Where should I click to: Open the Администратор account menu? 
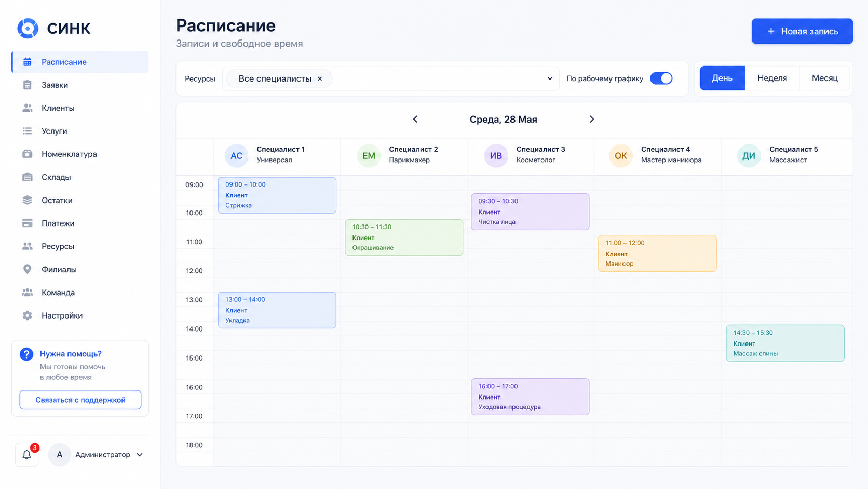tap(97, 455)
